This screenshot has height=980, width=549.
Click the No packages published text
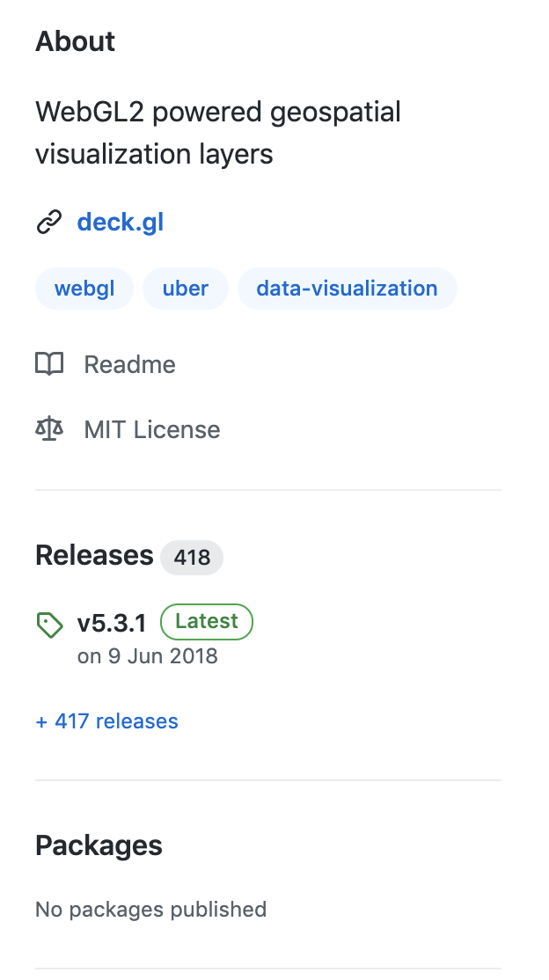[x=150, y=909]
